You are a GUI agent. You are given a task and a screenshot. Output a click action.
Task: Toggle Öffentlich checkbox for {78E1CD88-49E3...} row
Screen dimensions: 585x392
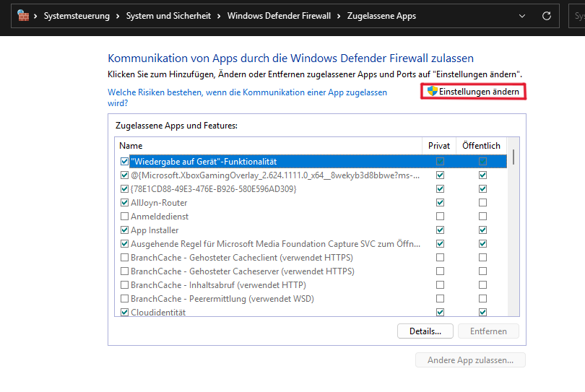click(482, 189)
